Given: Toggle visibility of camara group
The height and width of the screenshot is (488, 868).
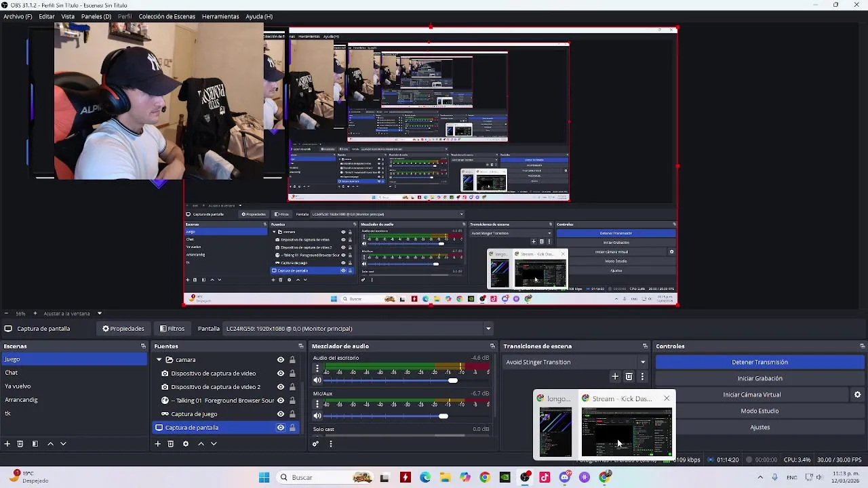Looking at the screenshot, I should coord(280,360).
